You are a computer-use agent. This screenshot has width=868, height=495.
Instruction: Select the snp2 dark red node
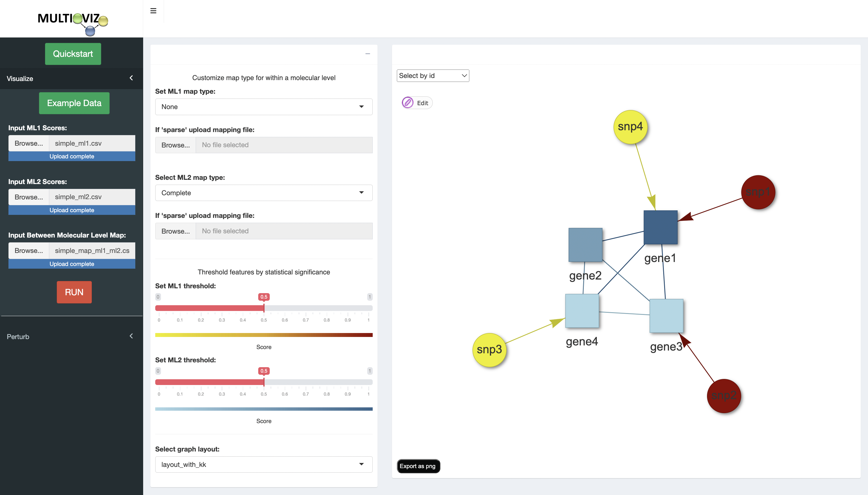pyautogui.click(x=724, y=396)
